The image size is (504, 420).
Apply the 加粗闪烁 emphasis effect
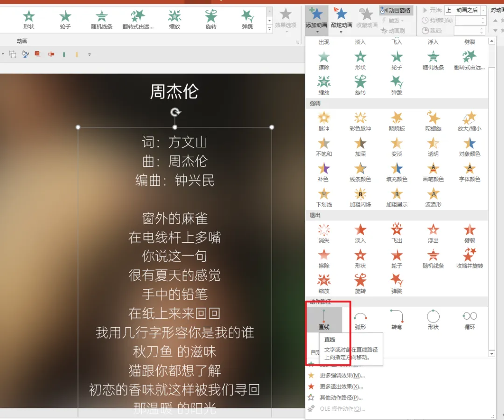pos(360,198)
